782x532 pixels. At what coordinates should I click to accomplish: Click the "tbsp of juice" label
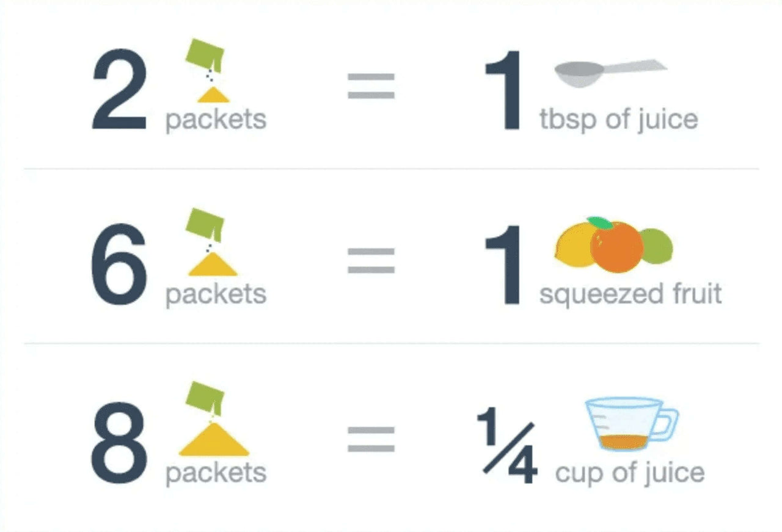(x=618, y=120)
